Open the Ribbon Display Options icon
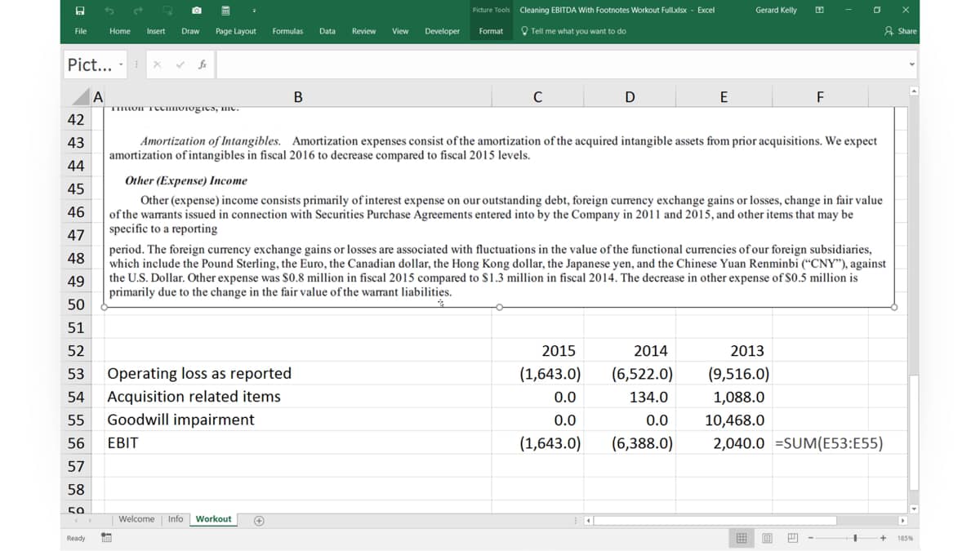The height and width of the screenshot is (551, 980). click(820, 10)
